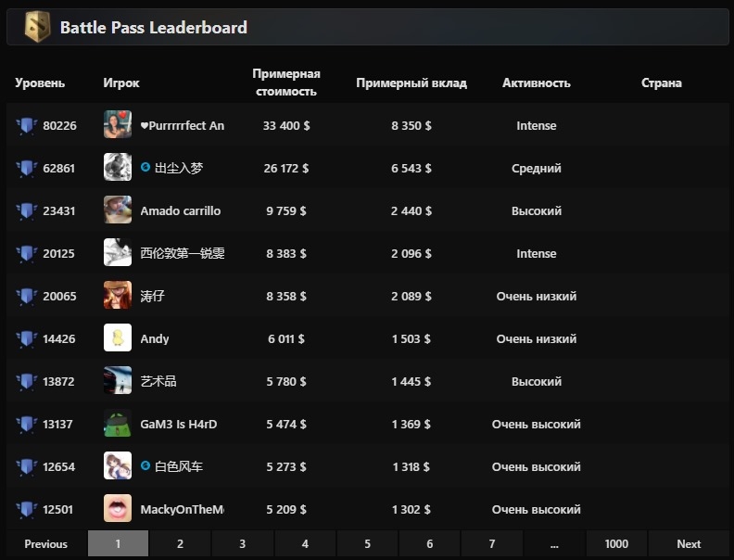Sort by the Активность column header
The width and height of the screenshot is (734, 560).
pyautogui.click(x=537, y=83)
